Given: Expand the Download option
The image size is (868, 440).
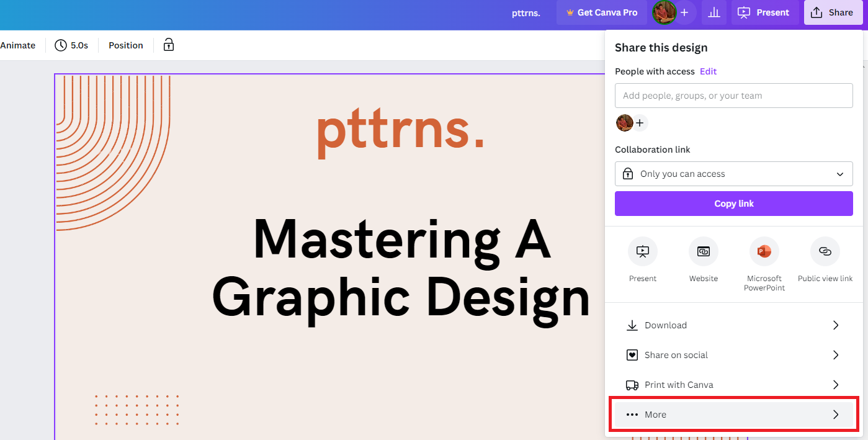Looking at the screenshot, I should point(733,325).
